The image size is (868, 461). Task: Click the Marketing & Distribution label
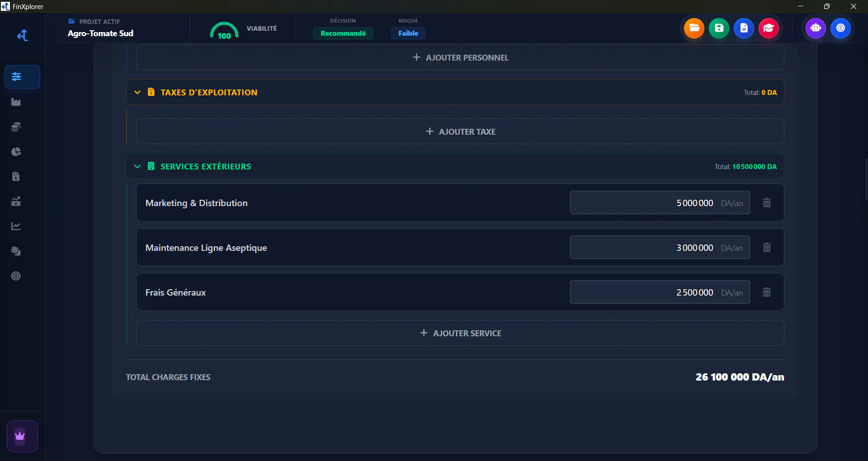197,203
